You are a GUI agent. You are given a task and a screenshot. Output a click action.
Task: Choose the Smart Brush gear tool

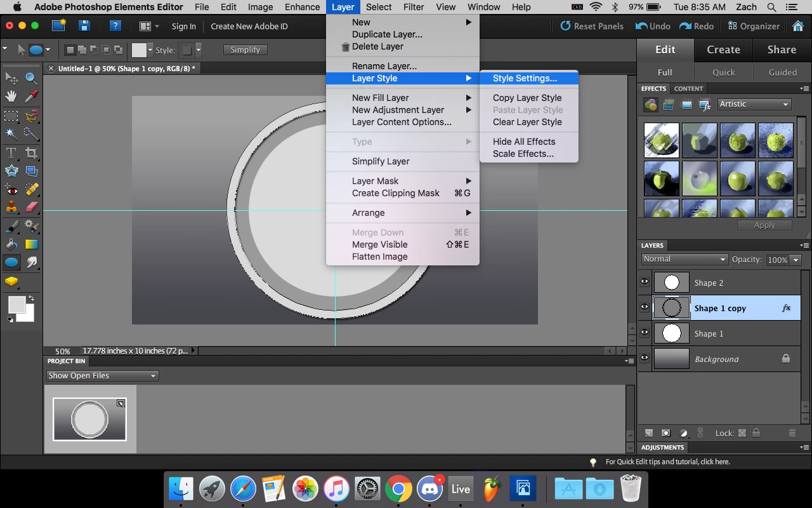pyautogui.click(x=31, y=226)
